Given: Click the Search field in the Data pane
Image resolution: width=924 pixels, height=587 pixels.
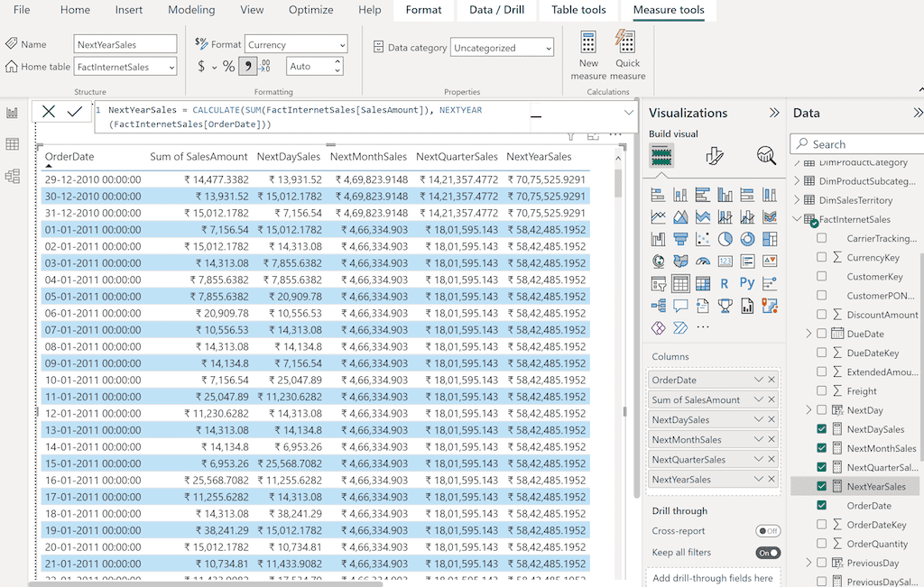Looking at the screenshot, I should (x=855, y=143).
